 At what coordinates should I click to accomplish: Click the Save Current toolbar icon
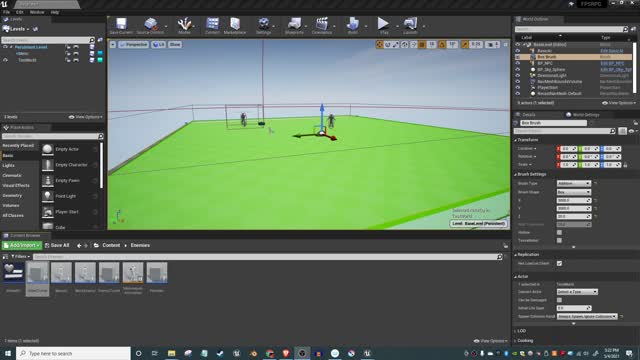pos(121,24)
